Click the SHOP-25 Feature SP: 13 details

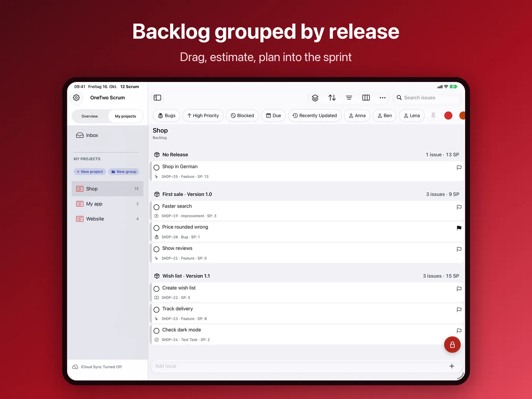pyautogui.click(x=185, y=177)
